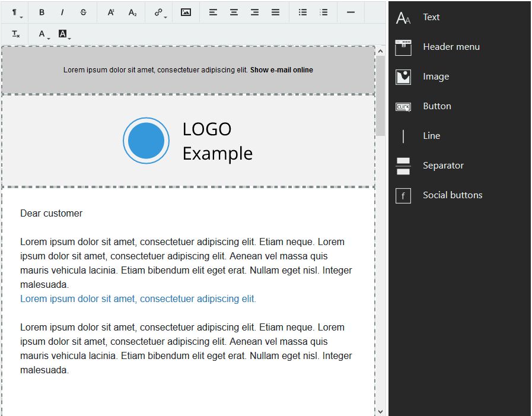Open the font color dropdown
Image resolution: width=532 pixels, height=416 pixels.
(43, 34)
